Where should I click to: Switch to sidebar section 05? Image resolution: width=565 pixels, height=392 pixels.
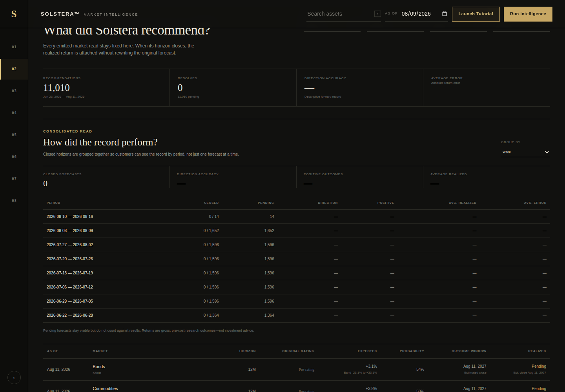pos(14,135)
